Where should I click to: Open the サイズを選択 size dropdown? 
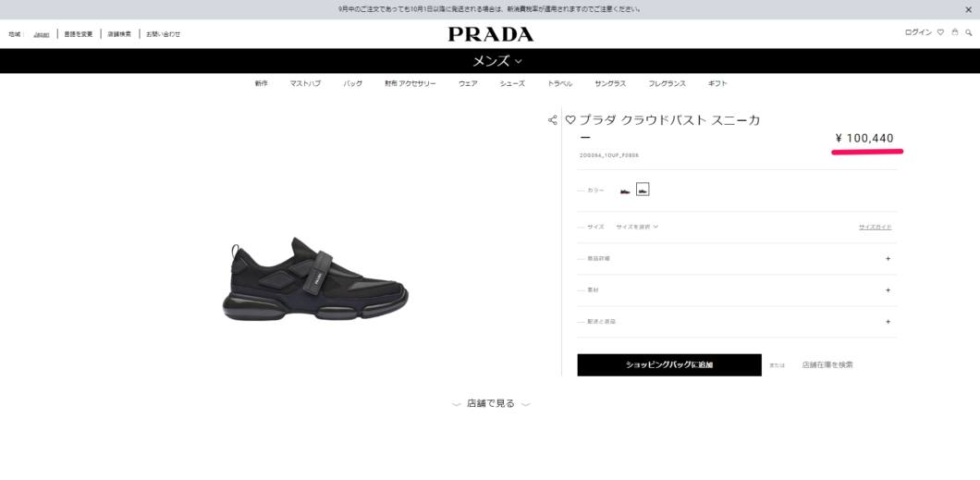click(x=637, y=227)
